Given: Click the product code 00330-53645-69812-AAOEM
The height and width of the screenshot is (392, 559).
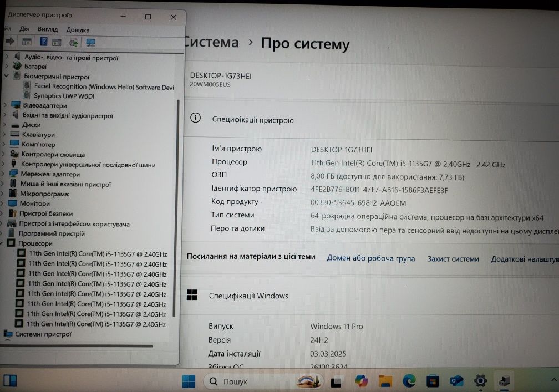Looking at the screenshot, I should tap(358, 203).
